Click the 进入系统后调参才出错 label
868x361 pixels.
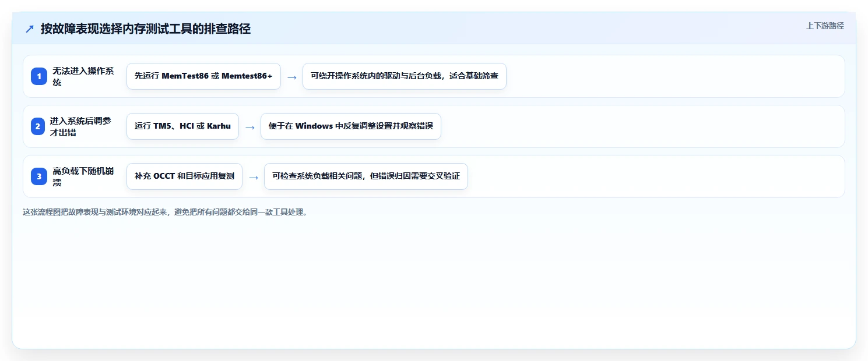pyautogui.click(x=81, y=126)
